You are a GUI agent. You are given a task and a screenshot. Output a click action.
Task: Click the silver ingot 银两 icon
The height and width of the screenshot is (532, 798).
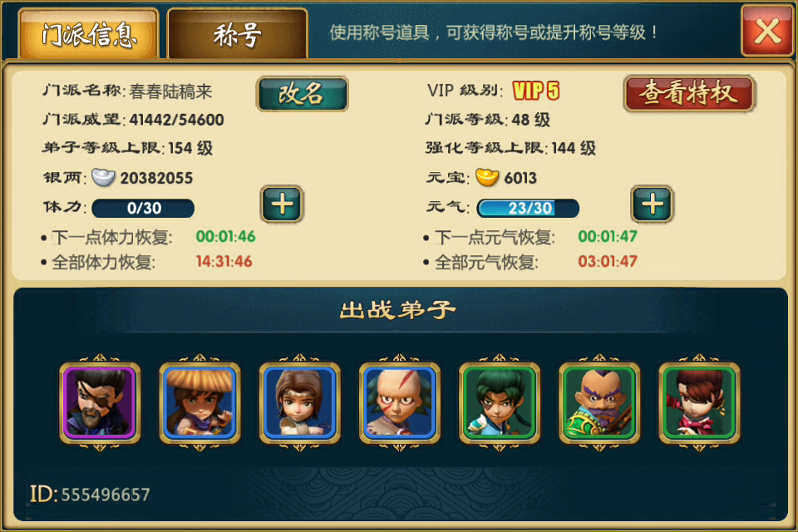pyautogui.click(x=103, y=177)
